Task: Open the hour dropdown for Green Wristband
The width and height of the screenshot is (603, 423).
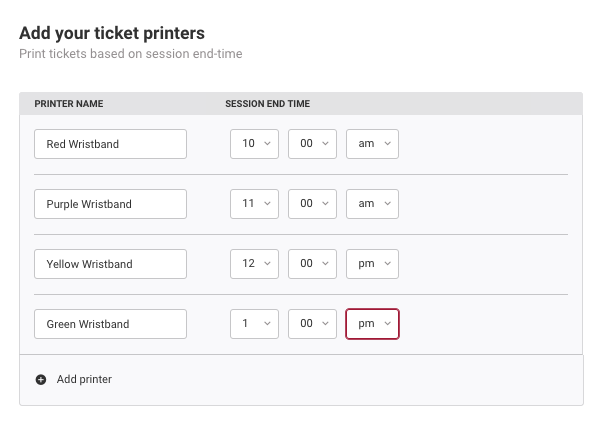Action: 256,324
